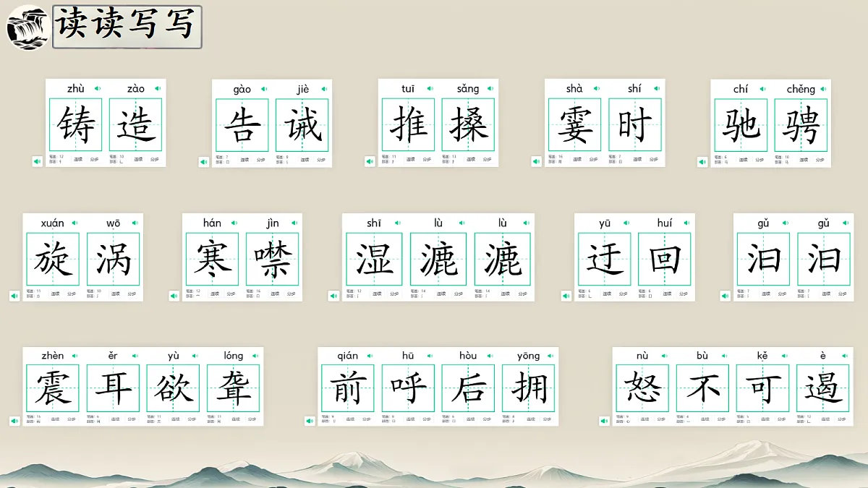Play audio for the 震耳欲聋 card
The width and height of the screenshot is (868, 488).
tap(14, 421)
